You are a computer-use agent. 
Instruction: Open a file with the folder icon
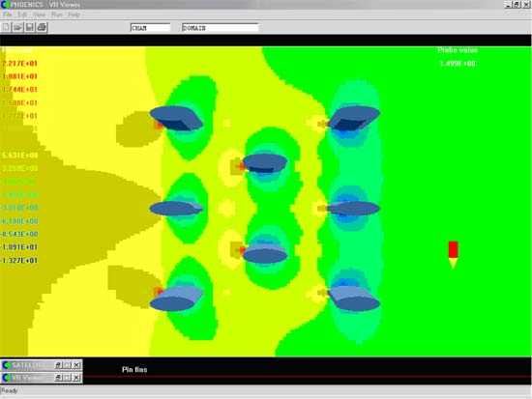(x=18, y=27)
